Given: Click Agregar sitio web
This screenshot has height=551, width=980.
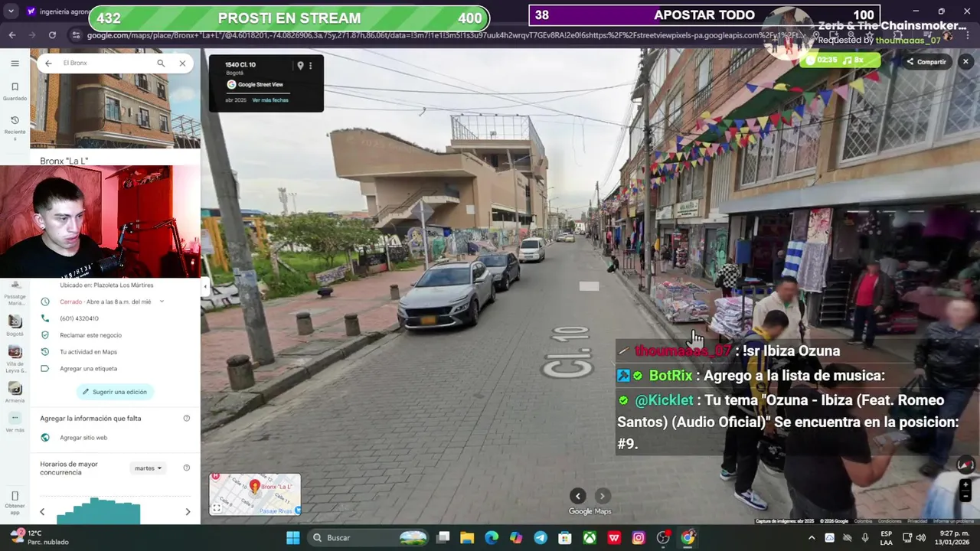Looking at the screenshot, I should pyautogui.click(x=83, y=438).
